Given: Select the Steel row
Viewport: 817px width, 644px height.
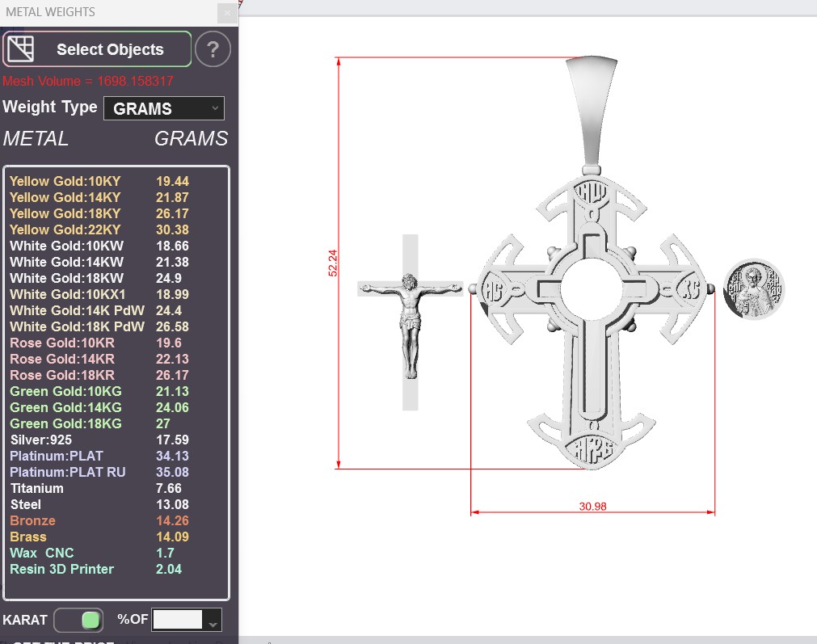Looking at the screenshot, I should pos(99,504).
